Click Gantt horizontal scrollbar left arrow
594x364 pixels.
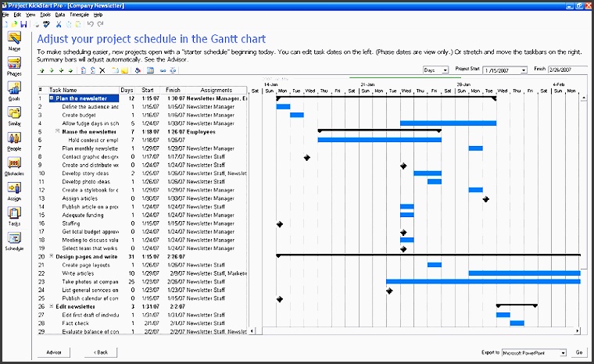tap(252, 331)
